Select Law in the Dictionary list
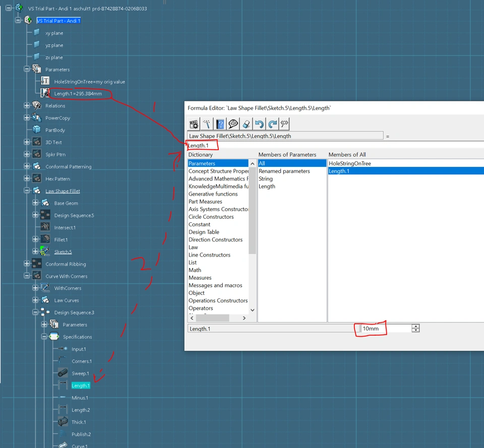 pos(193,247)
